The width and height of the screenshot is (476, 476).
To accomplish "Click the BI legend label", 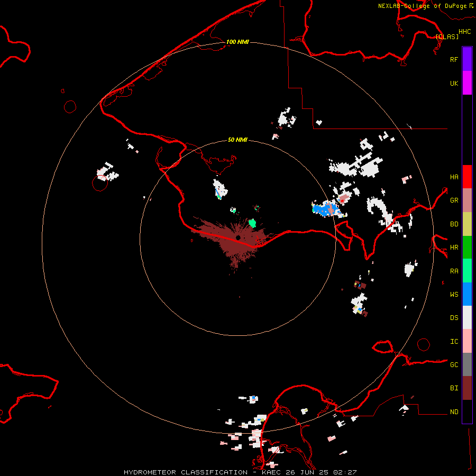I will tap(454, 388).
